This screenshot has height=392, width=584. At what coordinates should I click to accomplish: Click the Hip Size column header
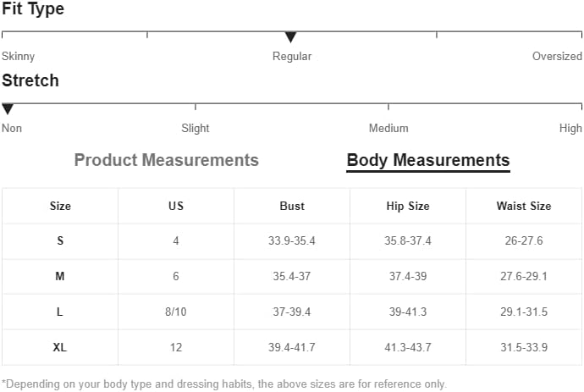click(408, 206)
